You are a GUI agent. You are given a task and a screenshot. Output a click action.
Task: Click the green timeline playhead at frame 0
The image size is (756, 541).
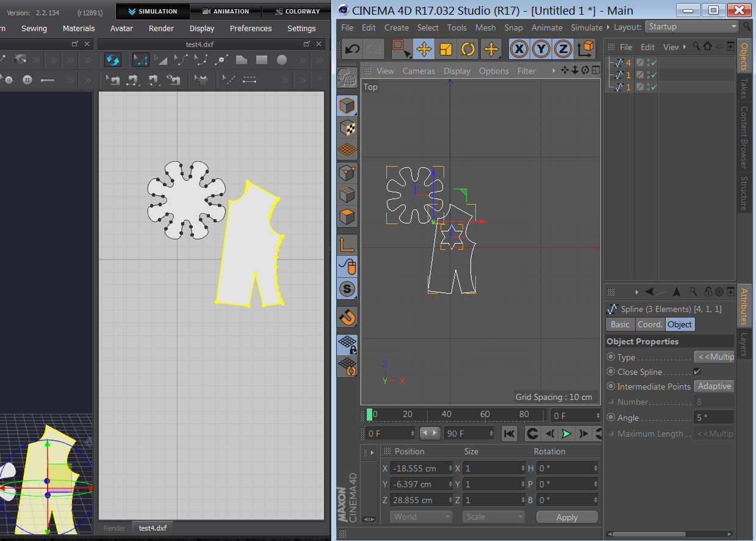tap(369, 415)
